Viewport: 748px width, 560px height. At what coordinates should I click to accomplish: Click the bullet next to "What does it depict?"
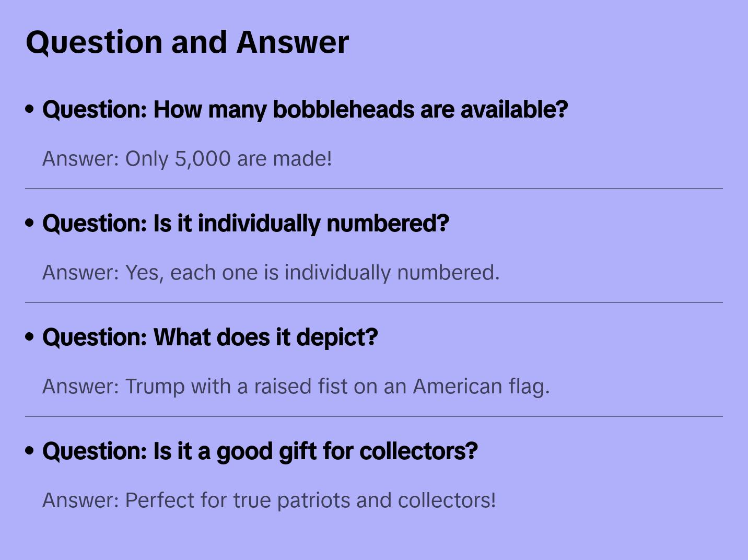pos(30,337)
